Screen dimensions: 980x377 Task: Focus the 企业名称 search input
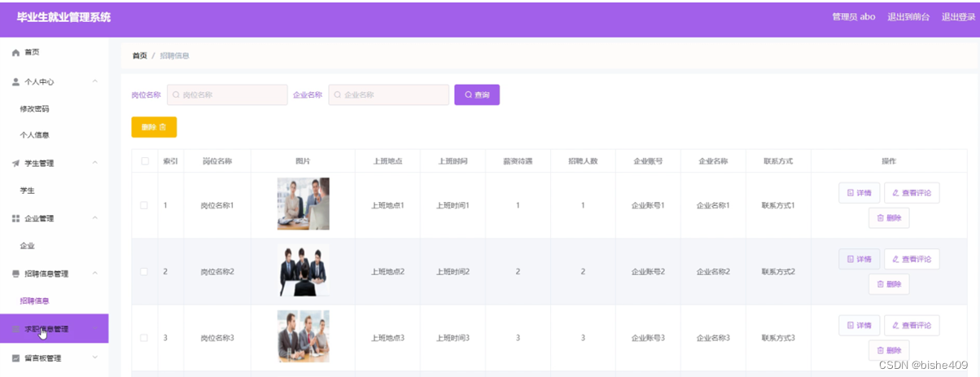coord(388,95)
